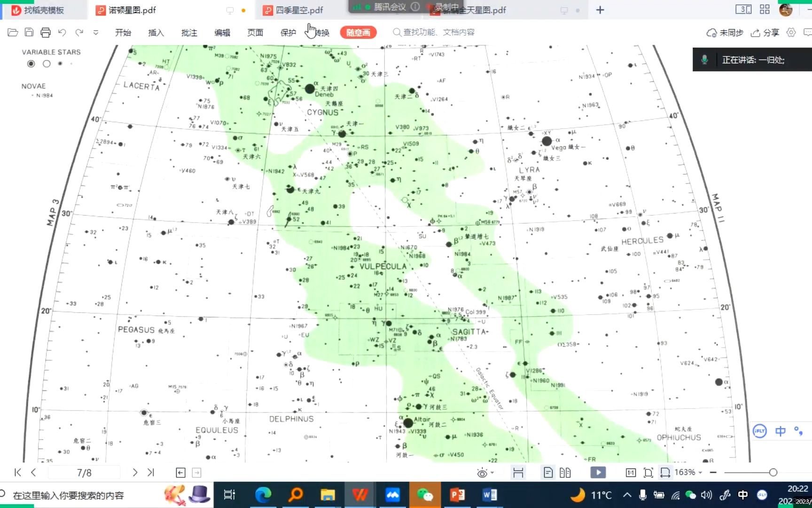Image resolution: width=812 pixels, height=508 pixels.
Task: Open the apps grid icon
Action: pyautogui.click(x=765, y=9)
